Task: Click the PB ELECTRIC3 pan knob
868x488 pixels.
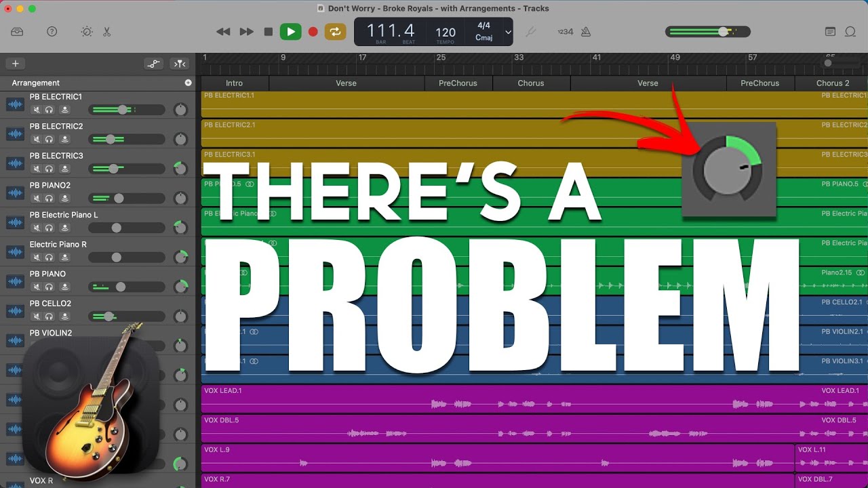Action: coord(180,168)
